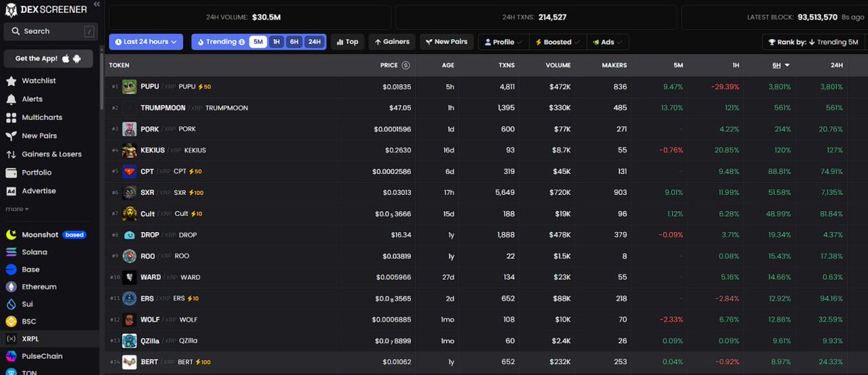Select BSC chain icon

tap(11, 322)
